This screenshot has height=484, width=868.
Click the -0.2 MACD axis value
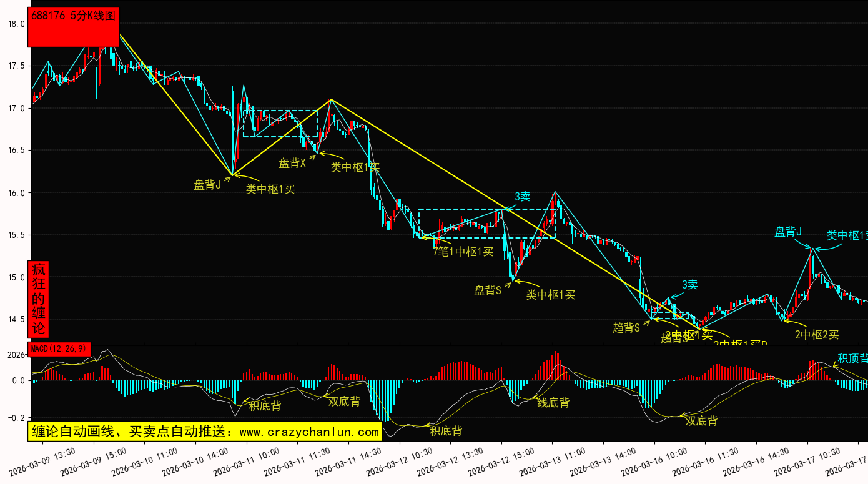click(15, 418)
